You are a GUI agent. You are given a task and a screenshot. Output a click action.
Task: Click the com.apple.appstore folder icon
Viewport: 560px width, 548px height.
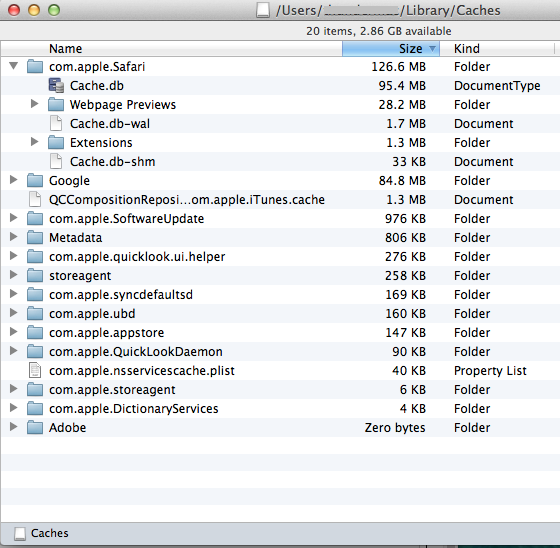pyautogui.click(x=35, y=332)
